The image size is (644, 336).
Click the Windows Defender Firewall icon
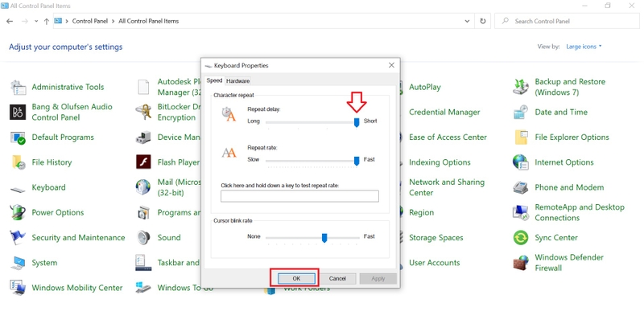(x=521, y=263)
